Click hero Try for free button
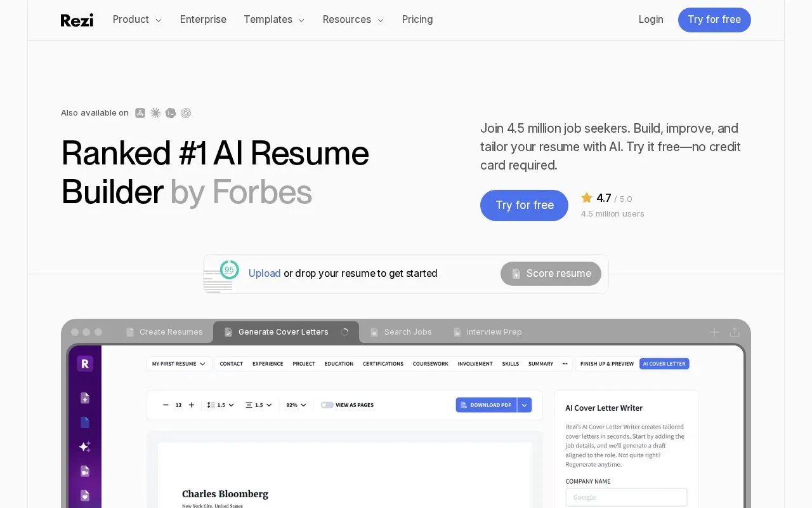Image resolution: width=812 pixels, height=508 pixels. pyautogui.click(x=524, y=205)
